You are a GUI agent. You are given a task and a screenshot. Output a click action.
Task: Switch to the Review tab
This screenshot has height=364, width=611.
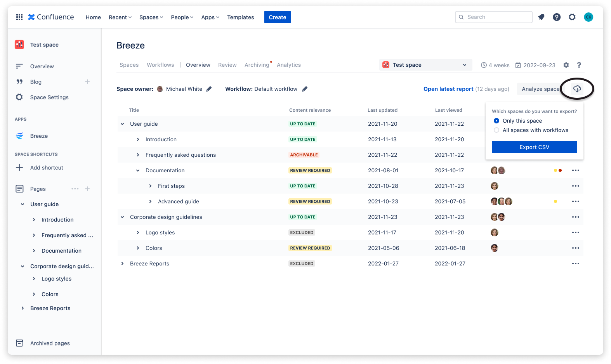click(227, 65)
